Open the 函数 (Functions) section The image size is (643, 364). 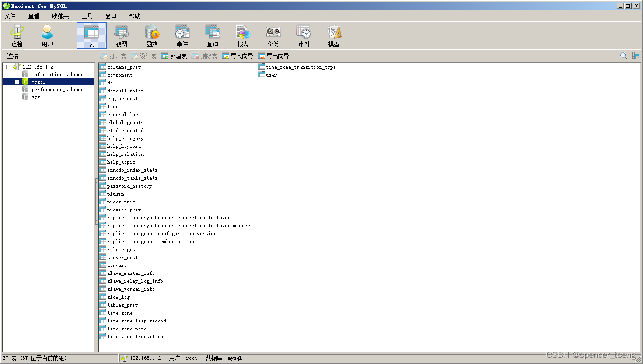(152, 35)
